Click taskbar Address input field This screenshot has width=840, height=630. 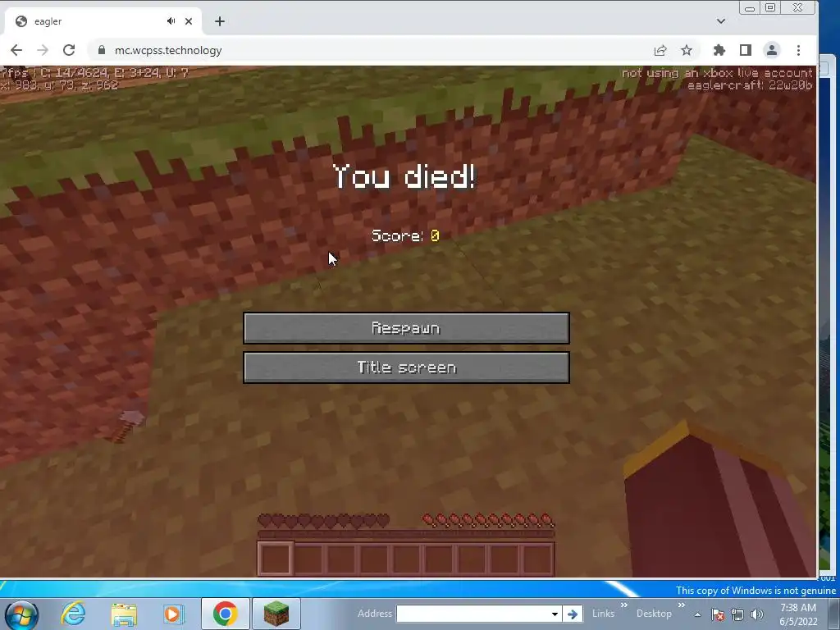click(x=473, y=614)
